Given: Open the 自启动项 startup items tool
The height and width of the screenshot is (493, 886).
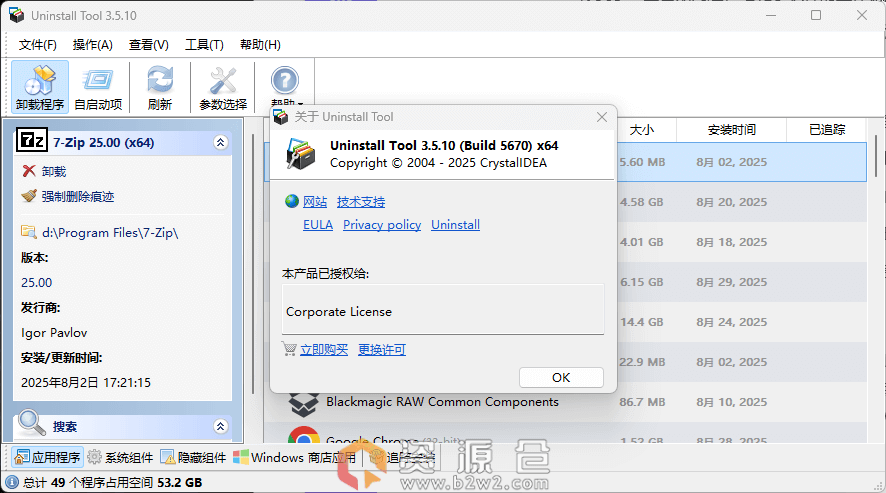Looking at the screenshot, I should point(98,87).
